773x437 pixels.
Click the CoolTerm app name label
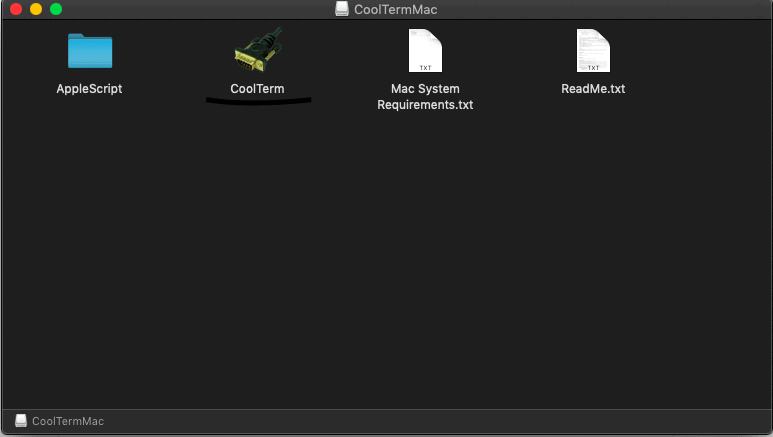point(257,89)
